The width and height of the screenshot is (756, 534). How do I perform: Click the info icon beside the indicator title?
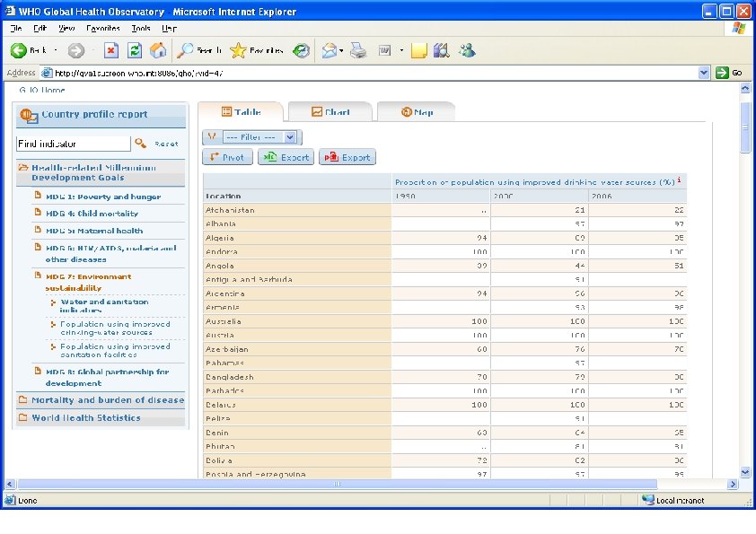click(x=679, y=179)
